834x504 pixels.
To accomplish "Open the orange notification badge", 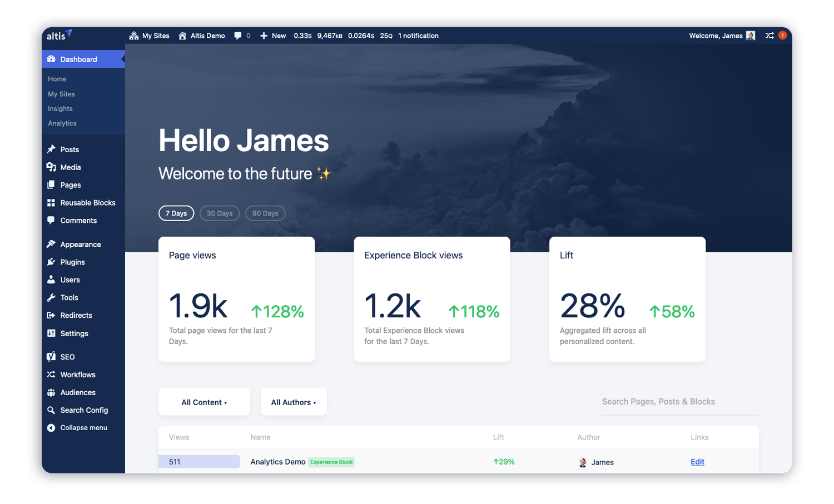I will [x=782, y=35].
